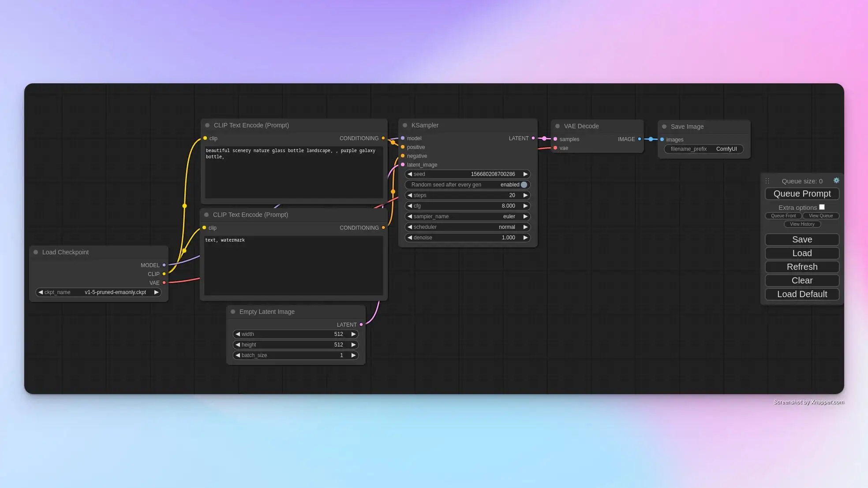Viewport: 868px width, 488px height.
Task: Select previous ckpt_name with left arrow
Action: (41, 292)
